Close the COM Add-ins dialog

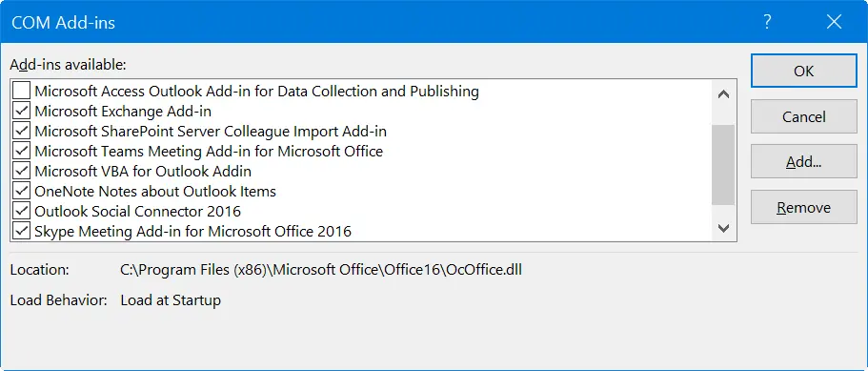point(834,22)
